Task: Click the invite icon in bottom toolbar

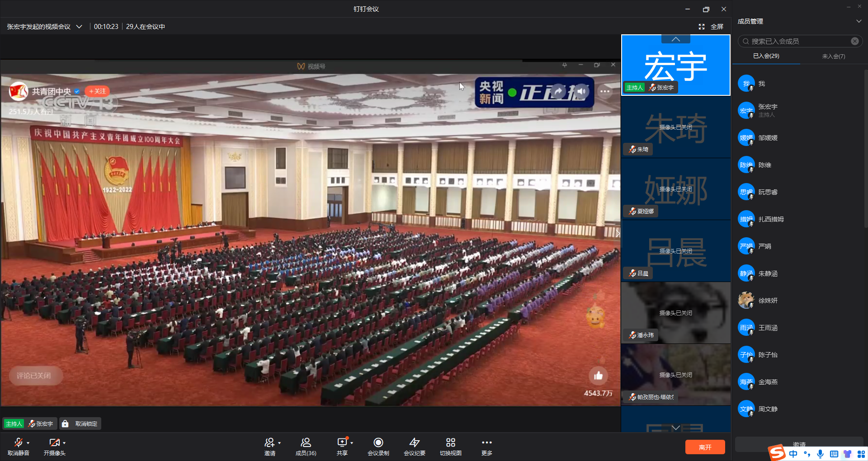Action: 270,442
